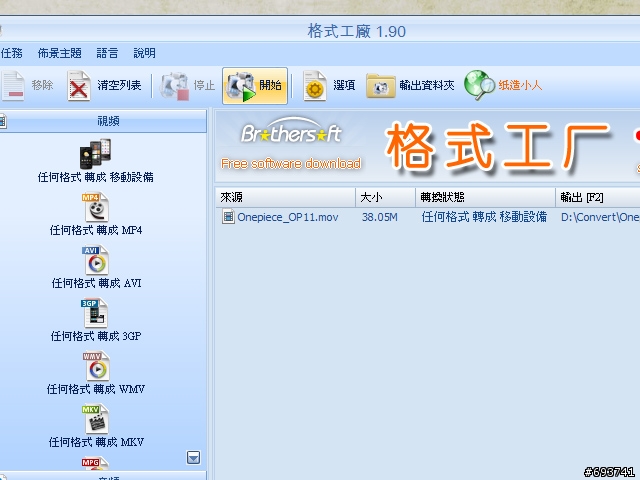Screen dimensions: 640x480
Task: Click the 任何格式 轉成 AVI label
Action: [x=96, y=283]
